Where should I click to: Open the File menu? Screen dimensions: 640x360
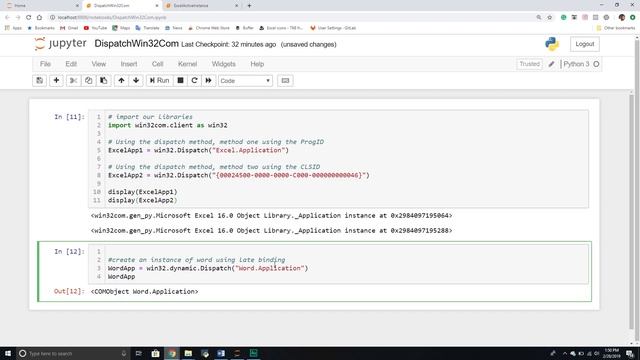coord(45,64)
